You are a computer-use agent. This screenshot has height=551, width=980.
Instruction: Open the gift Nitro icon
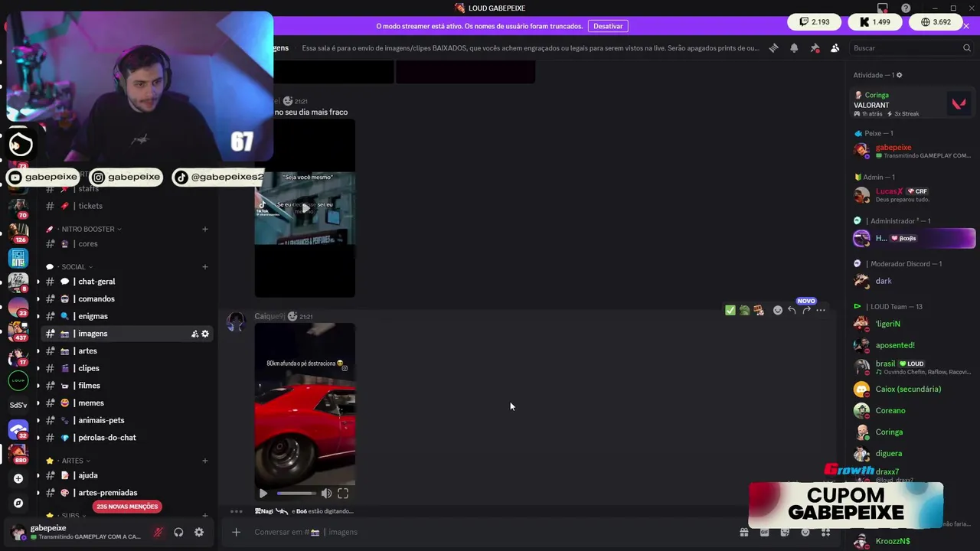pos(743,533)
